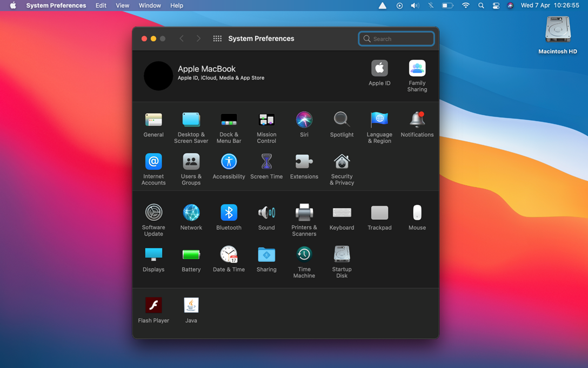Screen dimensions: 588x368
Task: Click the Show All grid button
Action: pos(217,38)
